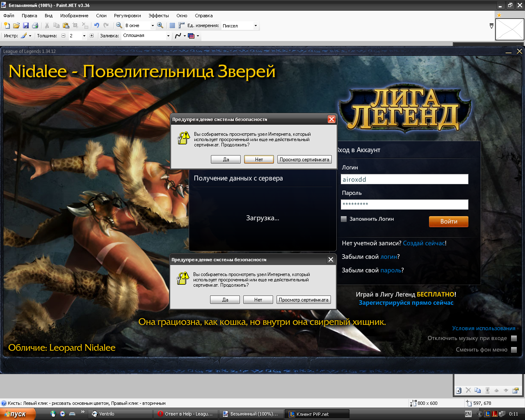This screenshot has width=525, height=420.
Task: Open the Регулировки menu
Action: click(128, 16)
